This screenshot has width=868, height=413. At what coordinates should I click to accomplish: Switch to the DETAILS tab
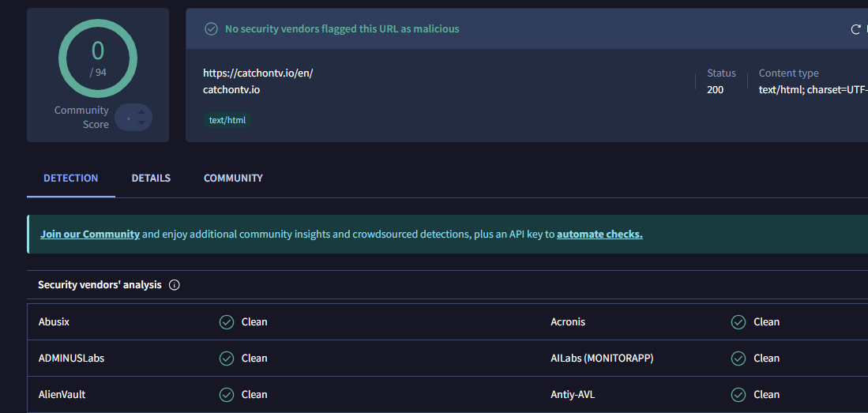(x=151, y=178)
